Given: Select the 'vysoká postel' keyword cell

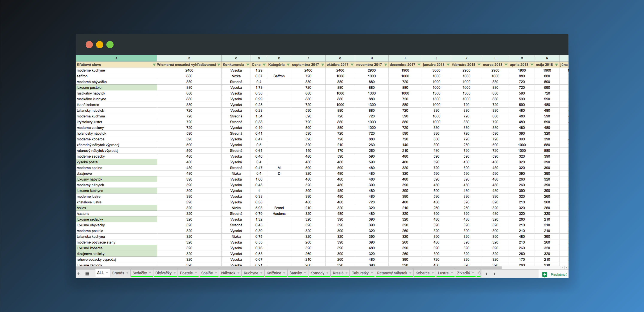Looking at the screenshot, I should pyautogui.click(x=116, y=162).
